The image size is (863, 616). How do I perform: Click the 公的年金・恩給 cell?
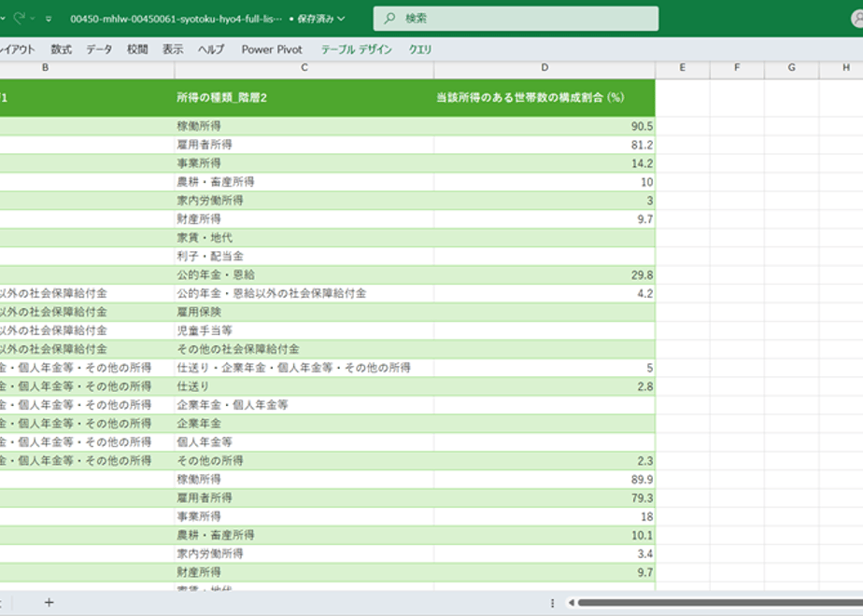[304, 275]
